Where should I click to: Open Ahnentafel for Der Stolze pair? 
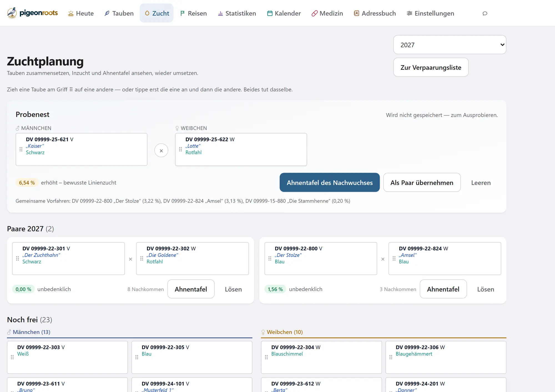443,289
